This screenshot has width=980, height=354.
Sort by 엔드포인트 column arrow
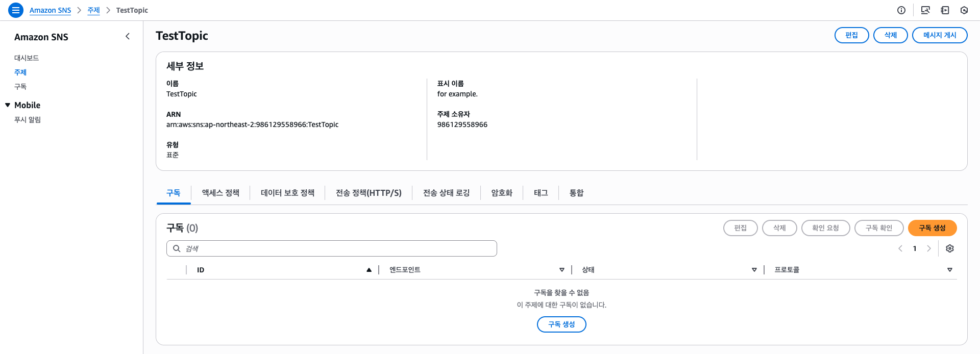tap(562, 270)
